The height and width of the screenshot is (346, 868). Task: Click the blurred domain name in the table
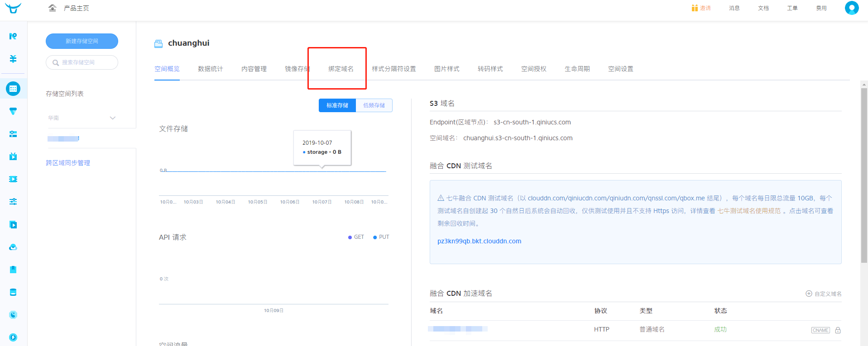pos(458,329)
